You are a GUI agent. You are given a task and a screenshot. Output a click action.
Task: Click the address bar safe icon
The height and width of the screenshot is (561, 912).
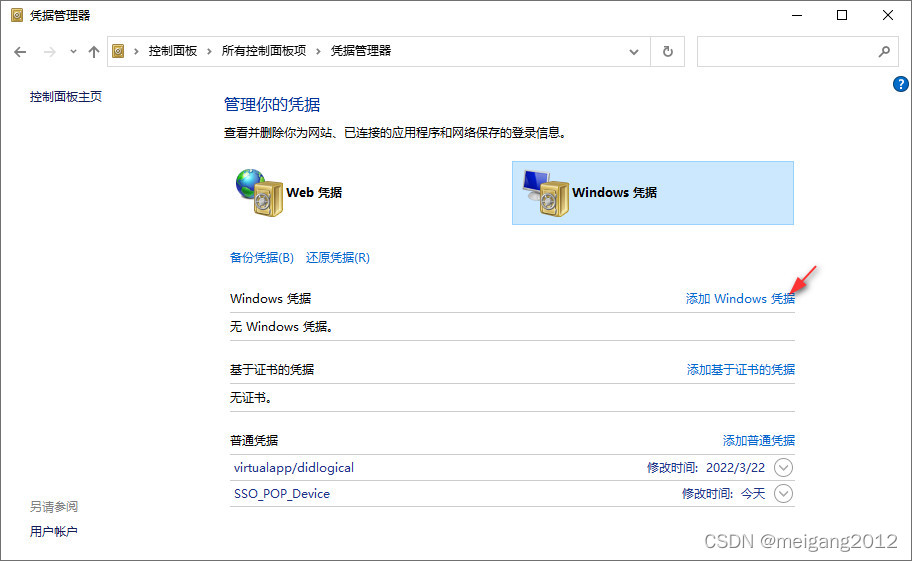(x=118, y=51)
